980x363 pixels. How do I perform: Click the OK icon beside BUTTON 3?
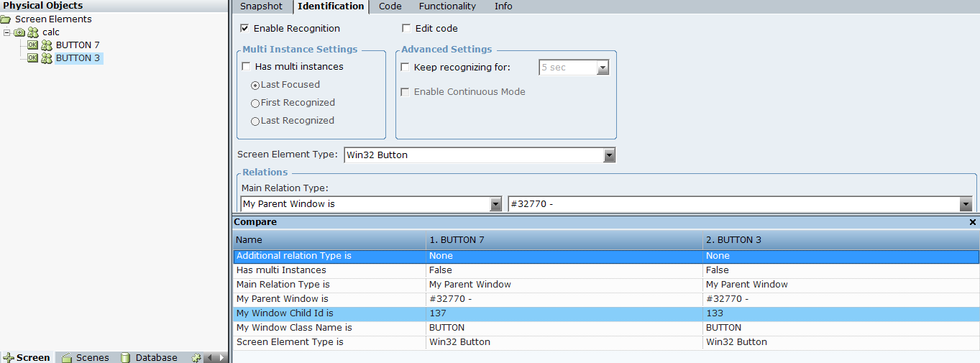click(x=32, y=58)
